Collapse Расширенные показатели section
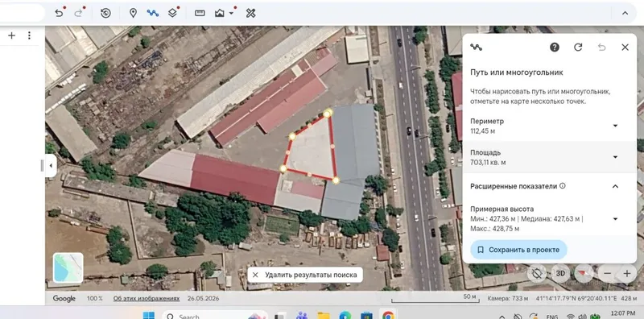The image size is (644, 319). 615,186
